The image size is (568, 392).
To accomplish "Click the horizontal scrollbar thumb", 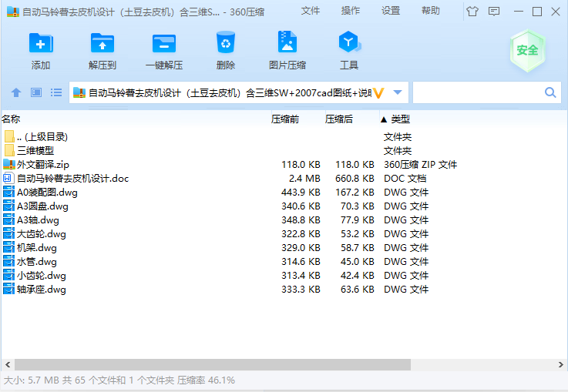I will coord(213,364).
